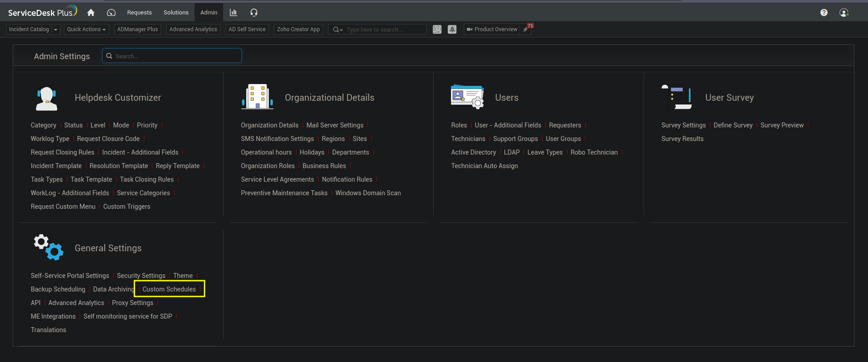Open the Help question mark icon
Viewport: 868px width, 362px height.
click(824, 13)
